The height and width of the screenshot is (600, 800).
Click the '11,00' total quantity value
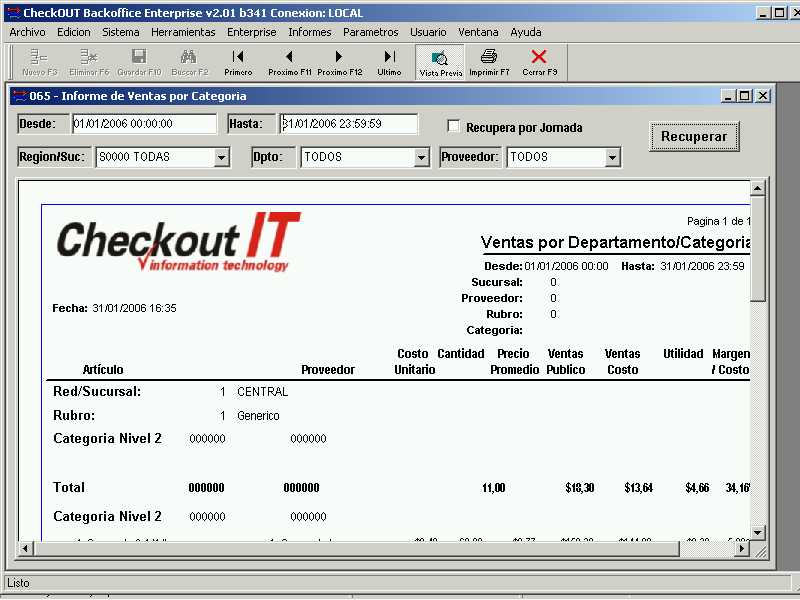(x=493, y=488)
